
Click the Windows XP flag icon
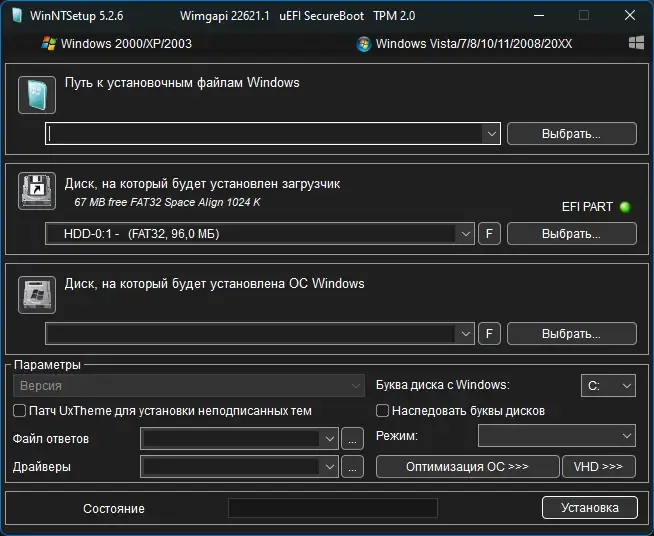49,43
